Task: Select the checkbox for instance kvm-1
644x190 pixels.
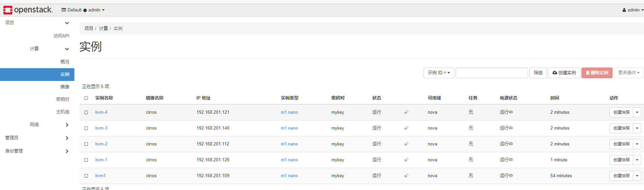Action: pyautogui.click(x=86, y=160)
